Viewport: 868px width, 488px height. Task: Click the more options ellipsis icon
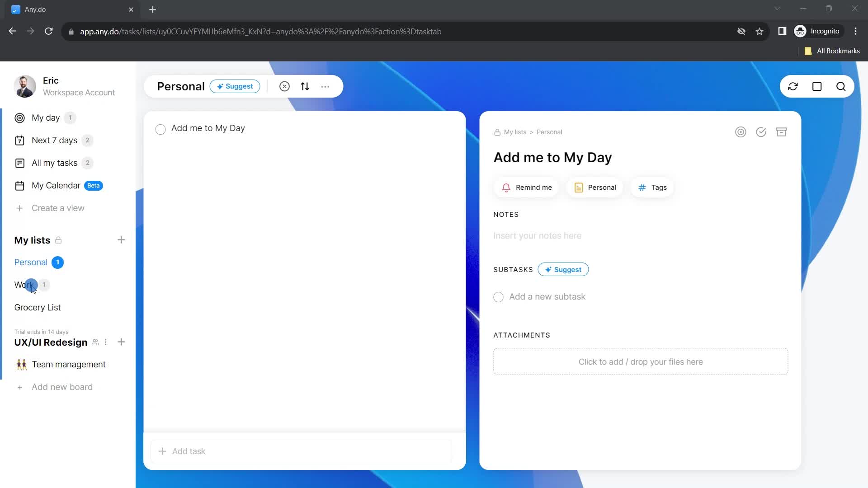(326, 86)
